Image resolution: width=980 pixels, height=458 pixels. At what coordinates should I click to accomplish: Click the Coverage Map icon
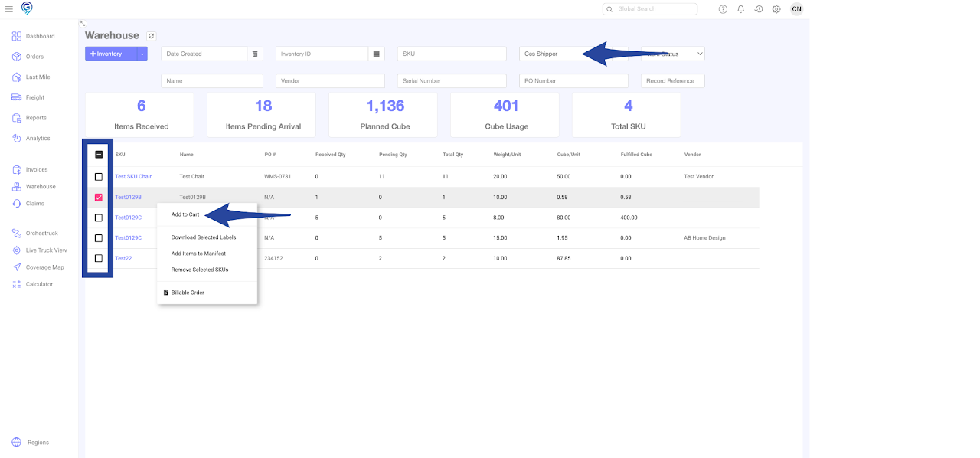click(x=17, y=267)
